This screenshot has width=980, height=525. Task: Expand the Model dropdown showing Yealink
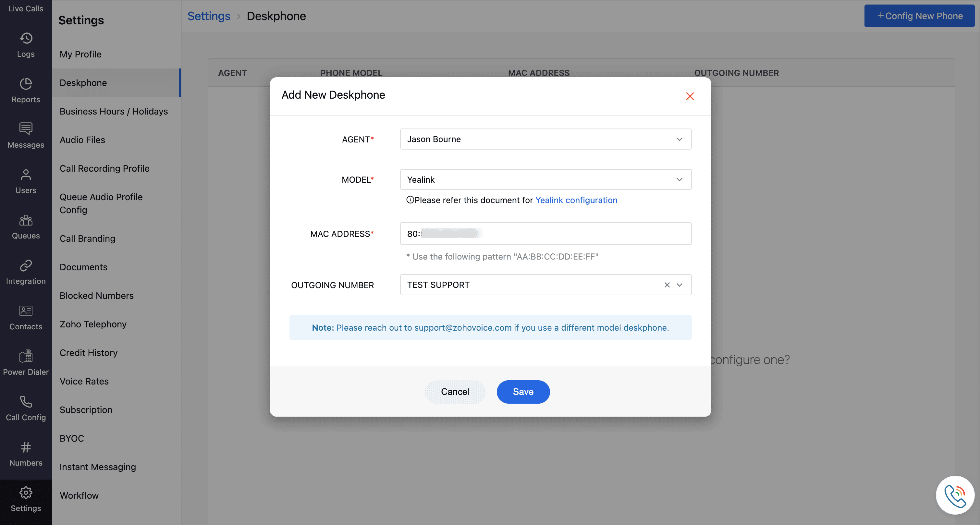click(679, 179)
